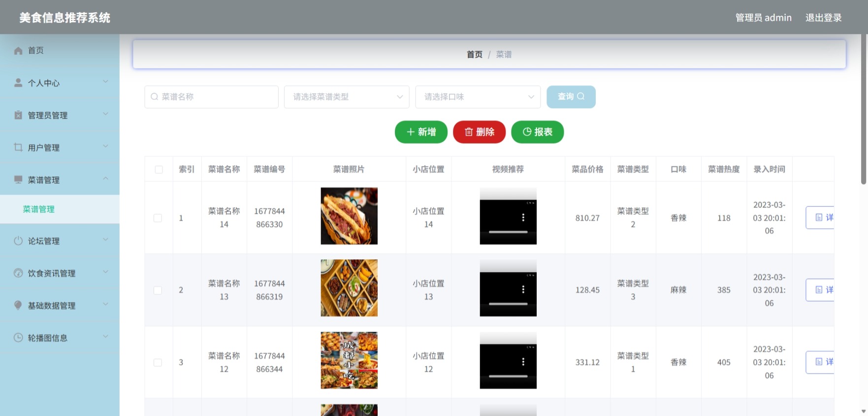The width and height of the screenshot is (868, 416).
Task: Click the power icon beside 论坛管理
Action: (x=18, y=241)
